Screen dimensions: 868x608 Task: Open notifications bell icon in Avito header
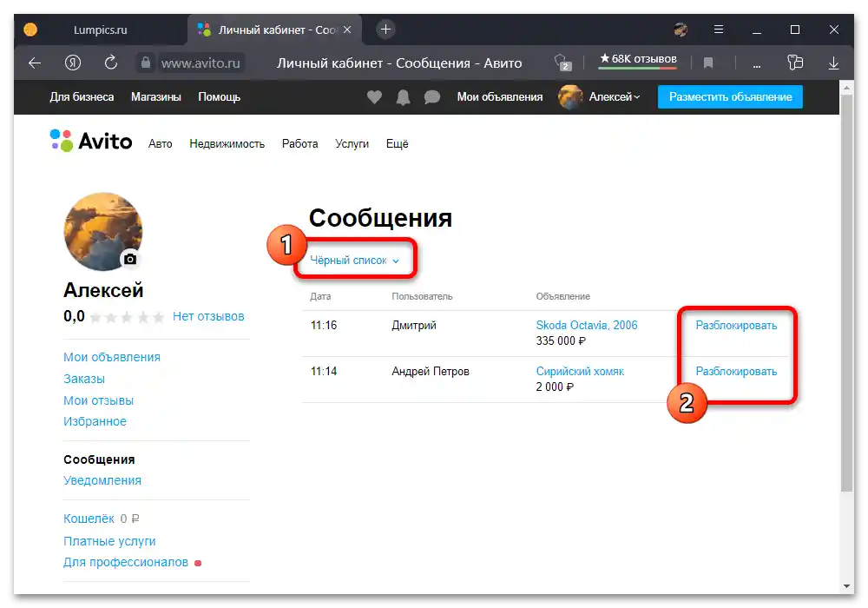point(403,97)
